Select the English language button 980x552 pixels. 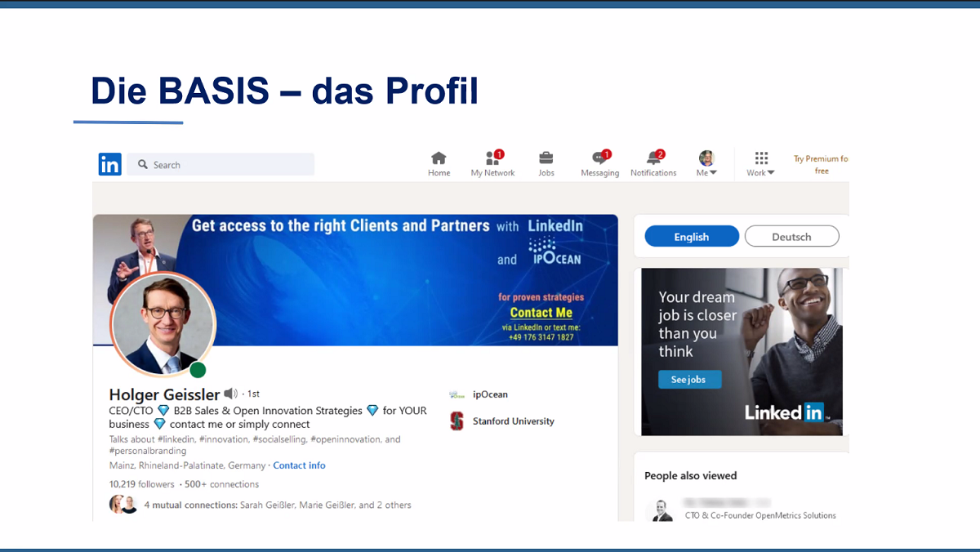click(x=692, y=237)
